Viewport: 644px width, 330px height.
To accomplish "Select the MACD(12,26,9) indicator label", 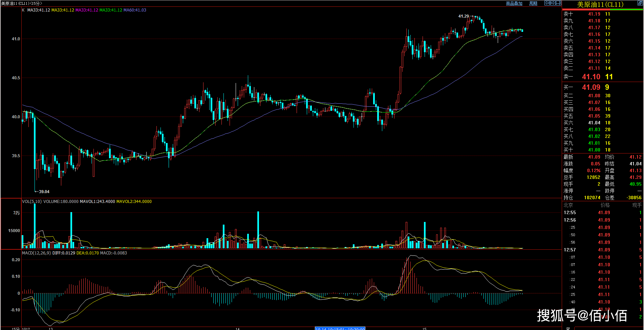I will click(x=37, y=253).
